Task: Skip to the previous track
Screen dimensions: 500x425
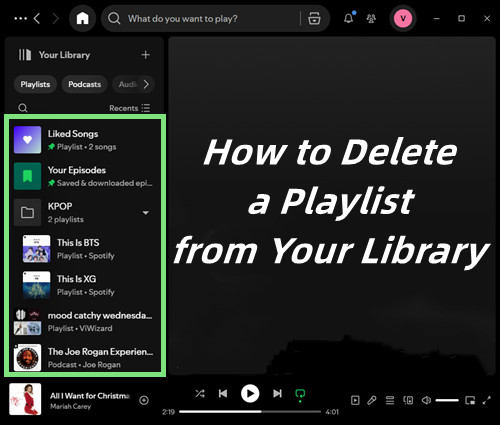Action: click(223, 393)
